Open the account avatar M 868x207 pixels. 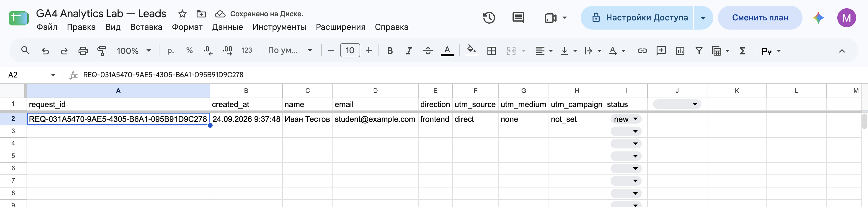[846, 17]
